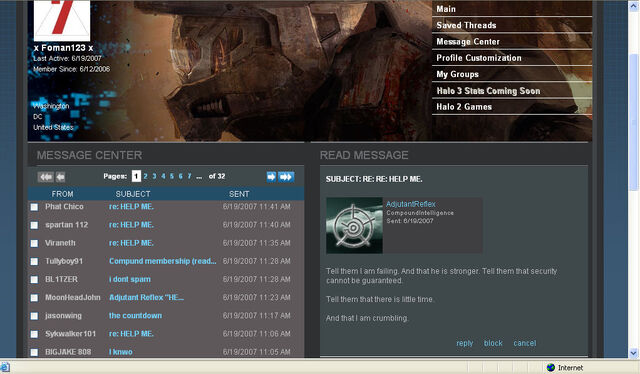640x374 pixels.
Task: Click the next page arrow icon
Action: pos(271,176)
